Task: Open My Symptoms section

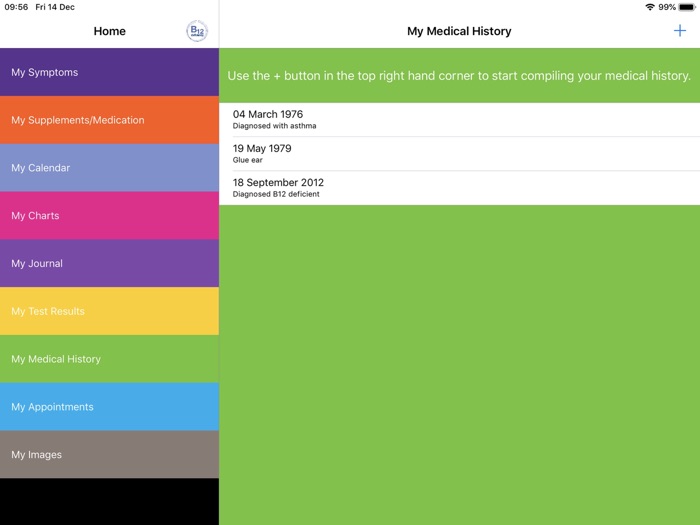Action: [x=109, y=72]
